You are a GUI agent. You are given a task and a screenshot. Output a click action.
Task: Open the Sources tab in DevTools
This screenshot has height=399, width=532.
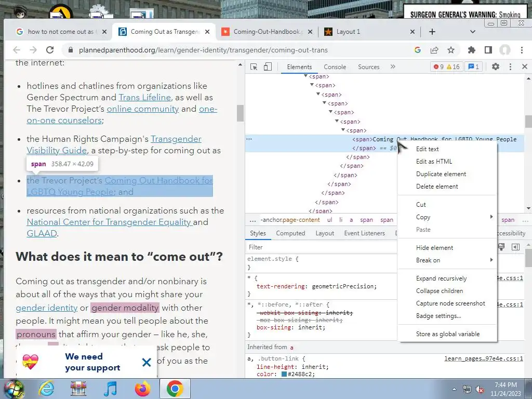pyautogui.click(x=368, y=67)
